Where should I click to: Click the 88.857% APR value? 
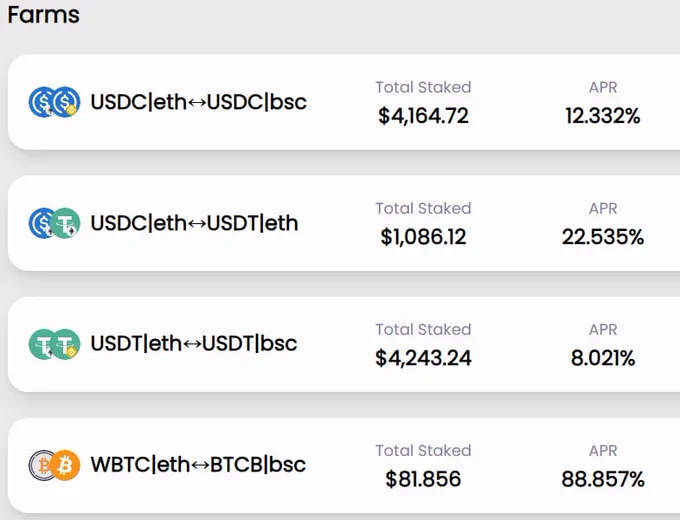pyautogui.click(x=603, y=479)
